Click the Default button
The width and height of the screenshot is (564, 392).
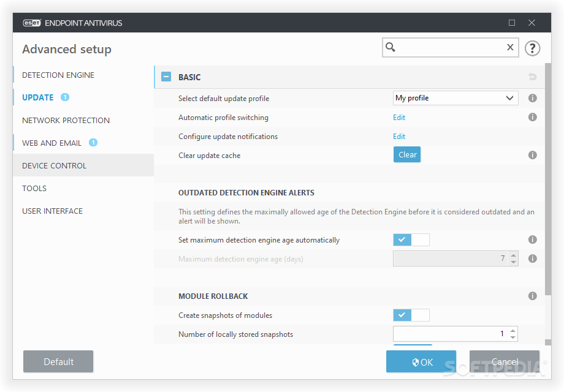tap(58, 361)
